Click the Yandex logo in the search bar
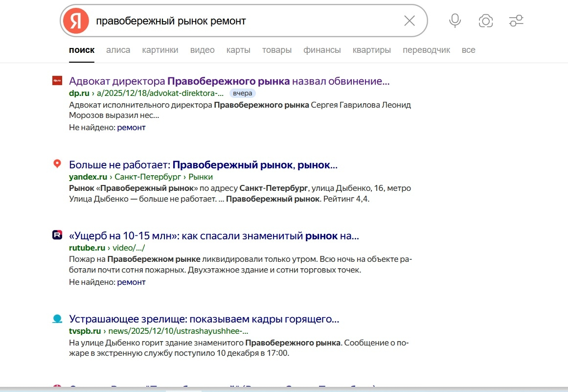The height and width of the screenshot is (392, 568). coord(76,21)
